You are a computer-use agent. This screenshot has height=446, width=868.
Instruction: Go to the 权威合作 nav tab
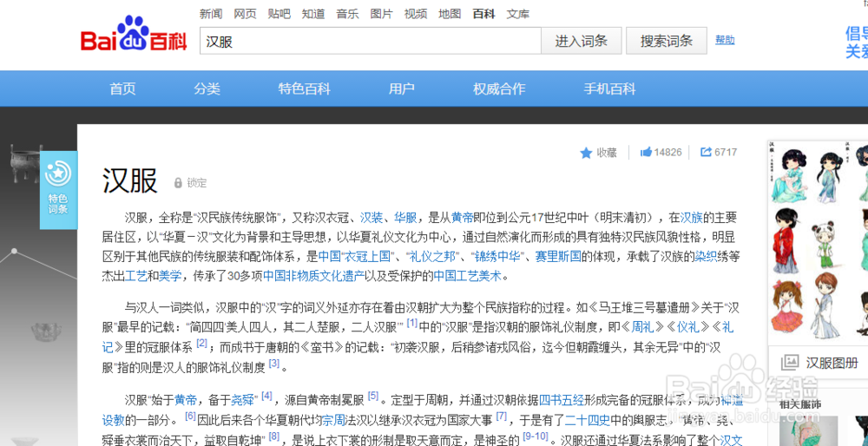pos(499,89)
